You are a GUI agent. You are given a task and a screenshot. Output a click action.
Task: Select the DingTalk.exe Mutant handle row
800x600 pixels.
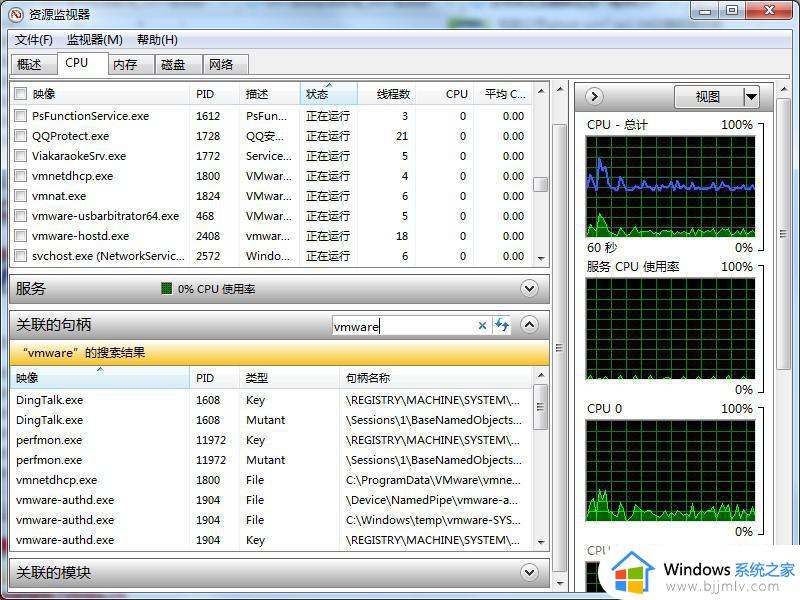pos(271,420)
